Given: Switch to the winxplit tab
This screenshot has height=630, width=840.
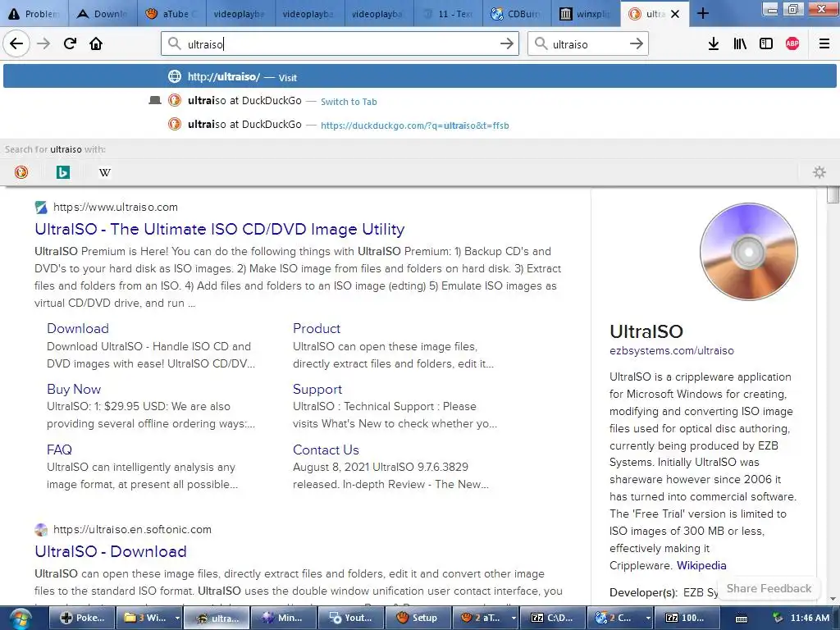Looking at the screenshot, I should click(x=587, y=14).
